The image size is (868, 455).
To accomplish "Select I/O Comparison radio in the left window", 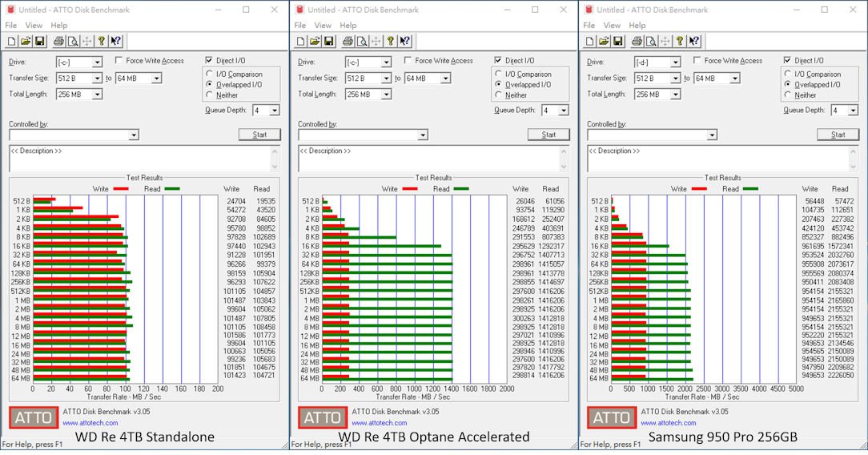I will [x=209, y=74].
